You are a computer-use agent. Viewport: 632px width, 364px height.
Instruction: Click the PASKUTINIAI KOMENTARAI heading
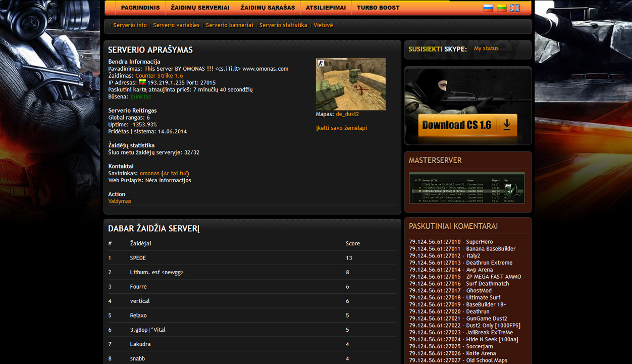pyautogui.click(x=453, y=226)
